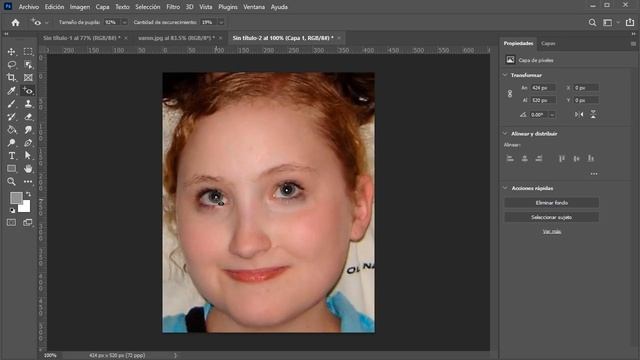Collapse the Alinear y distribuir section
The width and height of the screenshot is (640, 360).
(505, 133)
